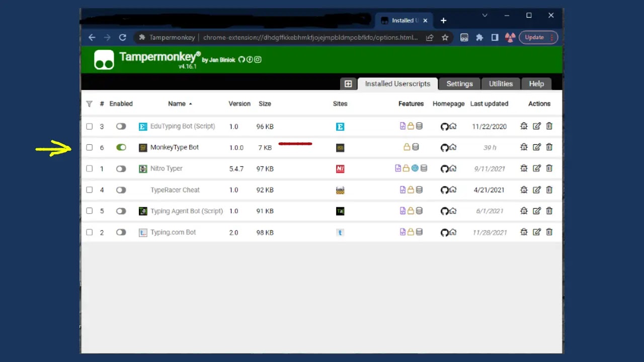Open the Tampermonkey GitHub icon in header
Screen dimensions: 644x362
coord(242,59)
